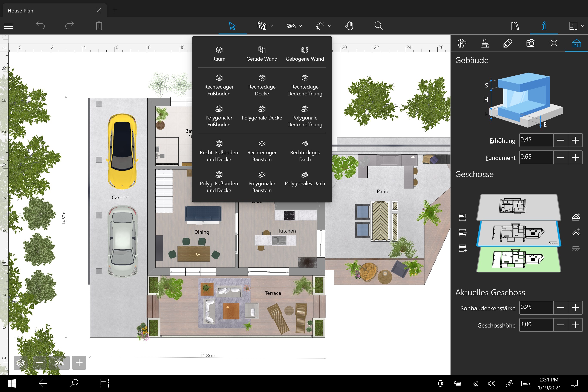588x392 pixels.
Task: Switch to the sun lighting tab
Action: pyautogui.click(x=554, y=43)
